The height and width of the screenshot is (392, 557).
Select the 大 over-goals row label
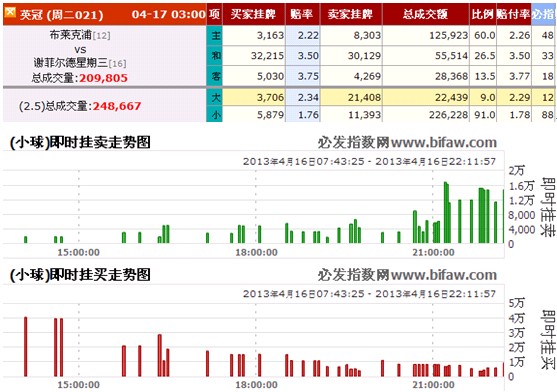(215, 97)
